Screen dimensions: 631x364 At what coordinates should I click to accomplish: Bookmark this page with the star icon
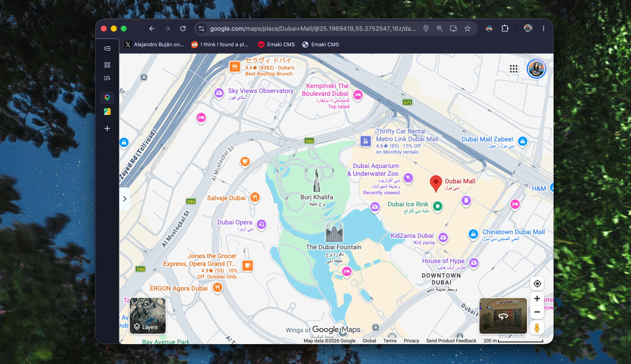click(468, 29)
